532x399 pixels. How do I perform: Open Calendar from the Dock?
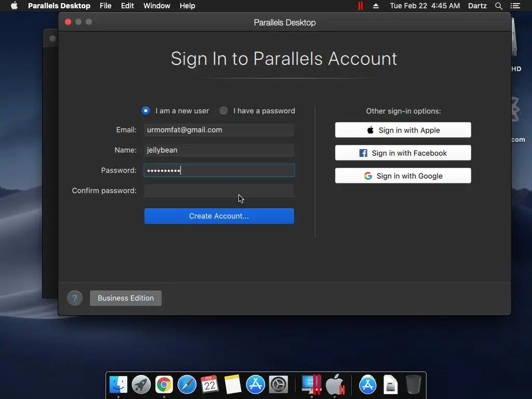point(210,385)
